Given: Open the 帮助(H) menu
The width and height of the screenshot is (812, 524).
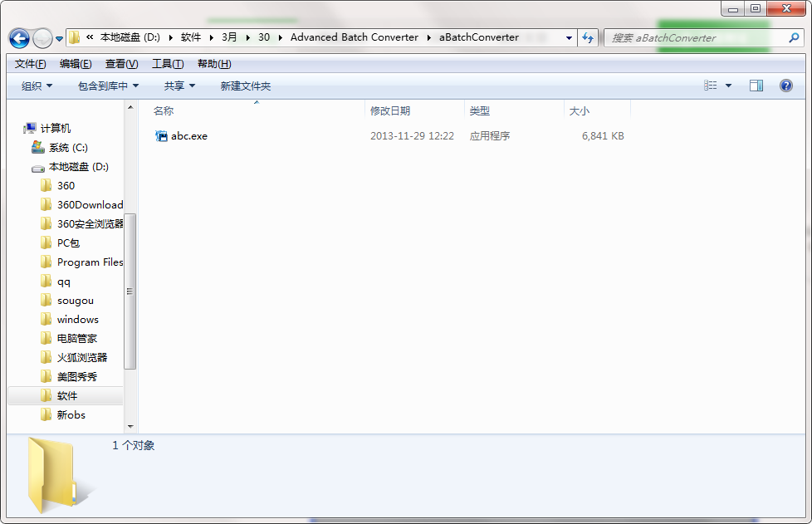Looking at the screenshot, I should 214,64.
